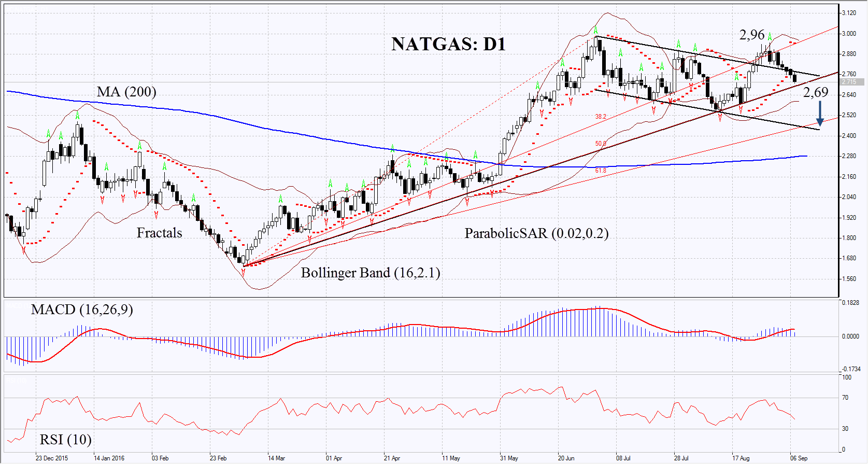Click the 3.000 price axis value
Viewport: 868px width, 464px height.
[849, 34]
